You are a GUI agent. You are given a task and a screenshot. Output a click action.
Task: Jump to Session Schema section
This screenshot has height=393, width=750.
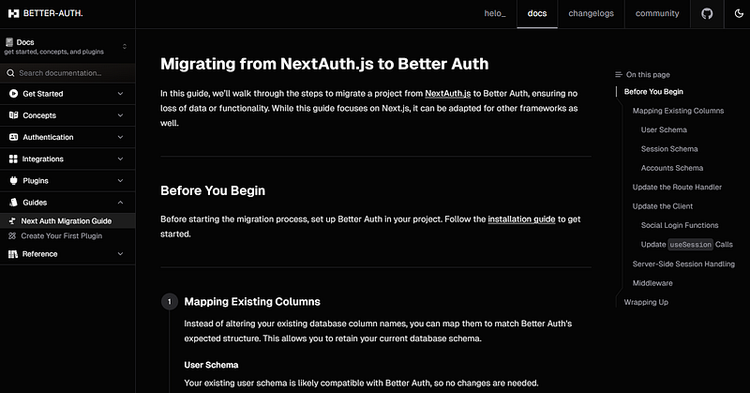pyautogui.click(x=669, y=149)
